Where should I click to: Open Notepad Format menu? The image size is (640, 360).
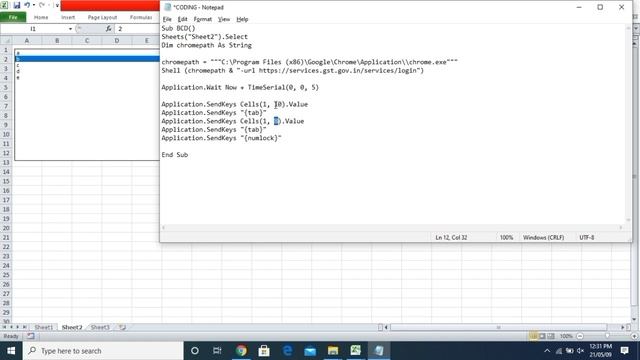pos(202,19)
